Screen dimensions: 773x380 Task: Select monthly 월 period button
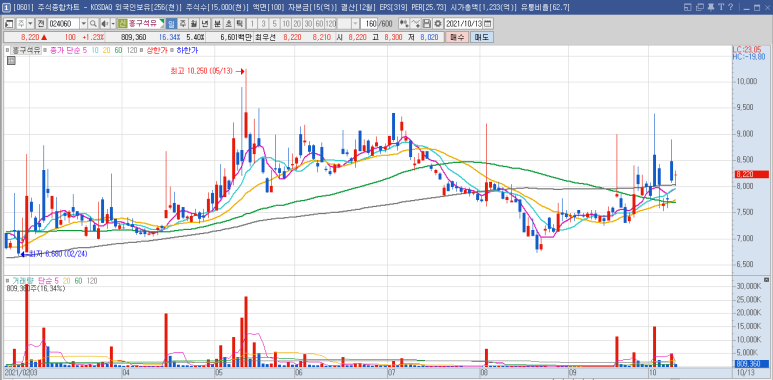point(193,24)
